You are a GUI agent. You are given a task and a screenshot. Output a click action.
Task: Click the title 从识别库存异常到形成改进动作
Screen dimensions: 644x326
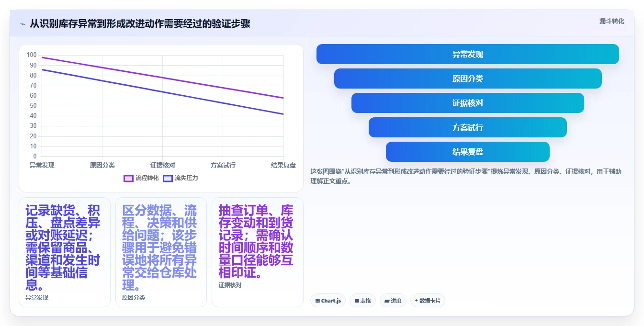coord(140,24)
